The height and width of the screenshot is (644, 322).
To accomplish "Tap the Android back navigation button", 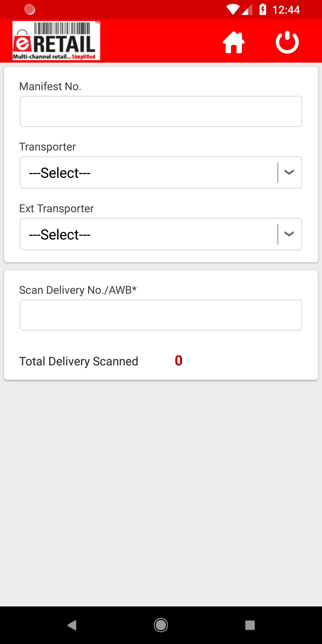I will tap(72, 625).
